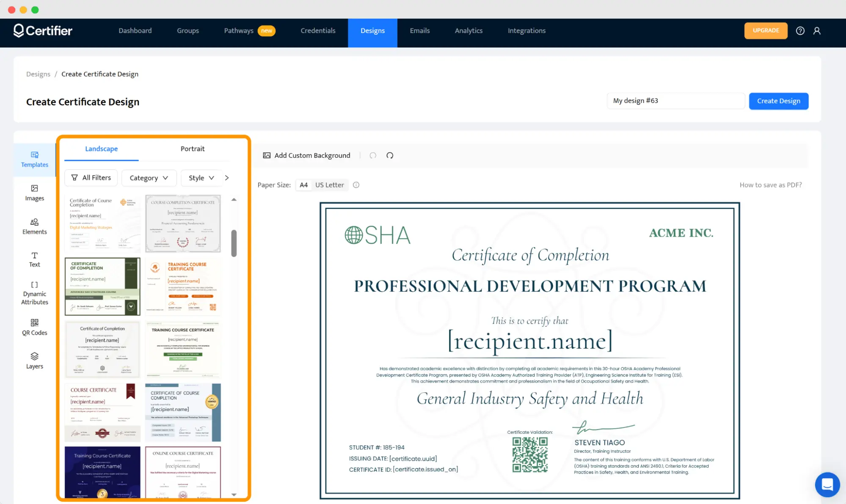
Task: Select the maroon Course Certificate template
Action: 102,412
